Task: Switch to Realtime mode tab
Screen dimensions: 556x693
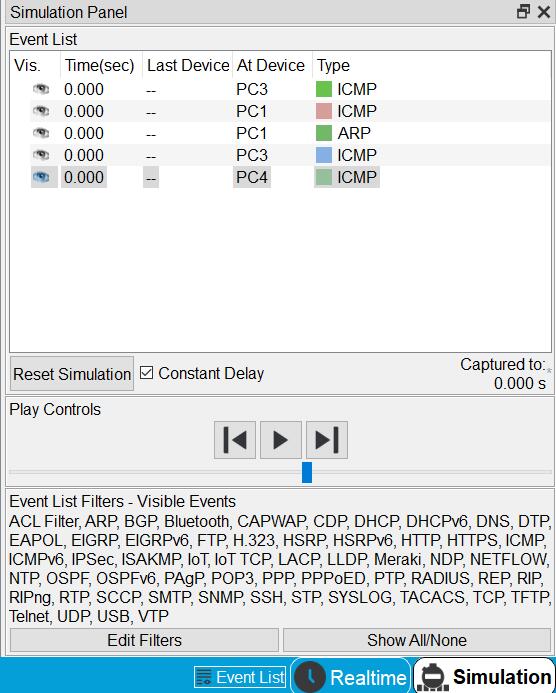Action: point(351,677)
